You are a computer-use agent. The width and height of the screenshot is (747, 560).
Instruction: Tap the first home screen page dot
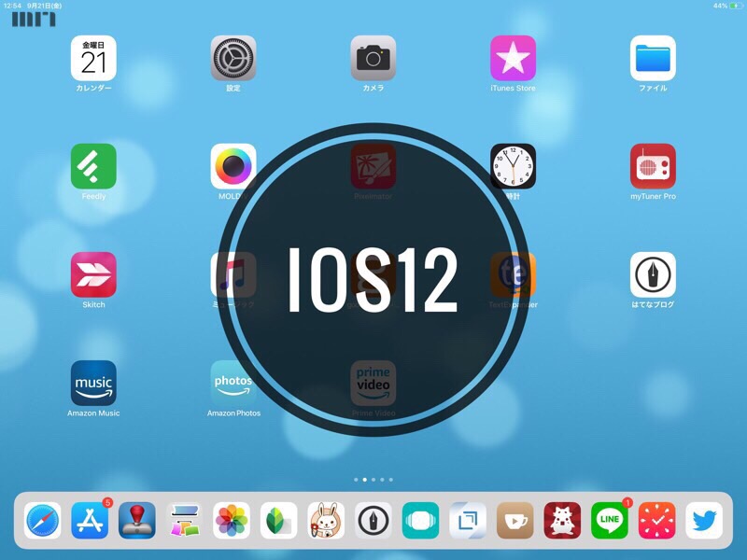click(x=356, y=480)
